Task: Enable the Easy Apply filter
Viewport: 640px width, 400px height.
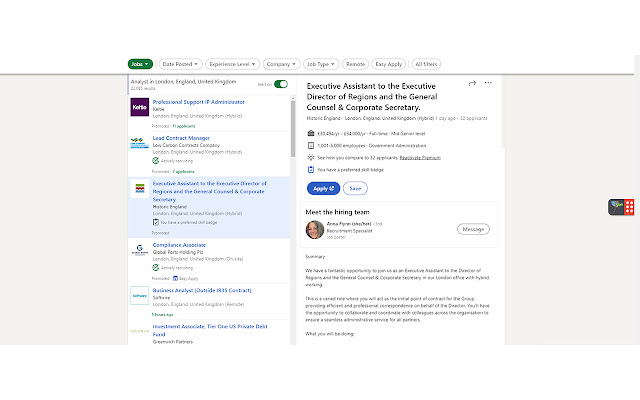Action: [x=389, y=64]
